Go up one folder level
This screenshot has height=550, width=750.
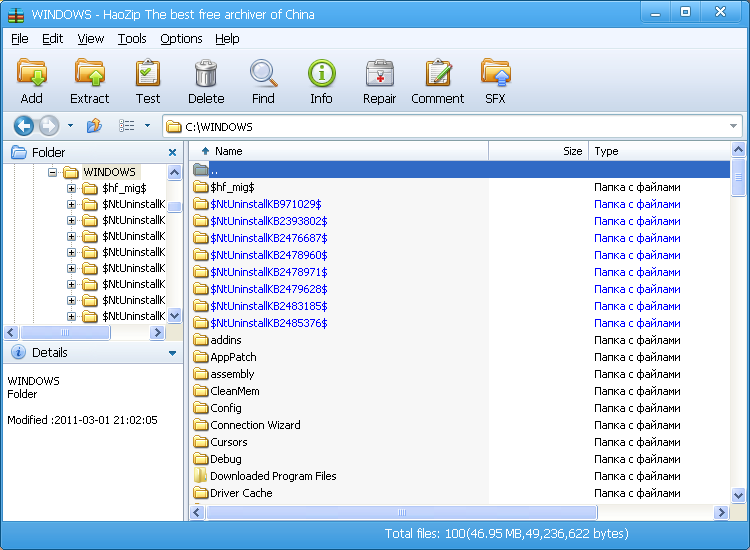point(94,126)
